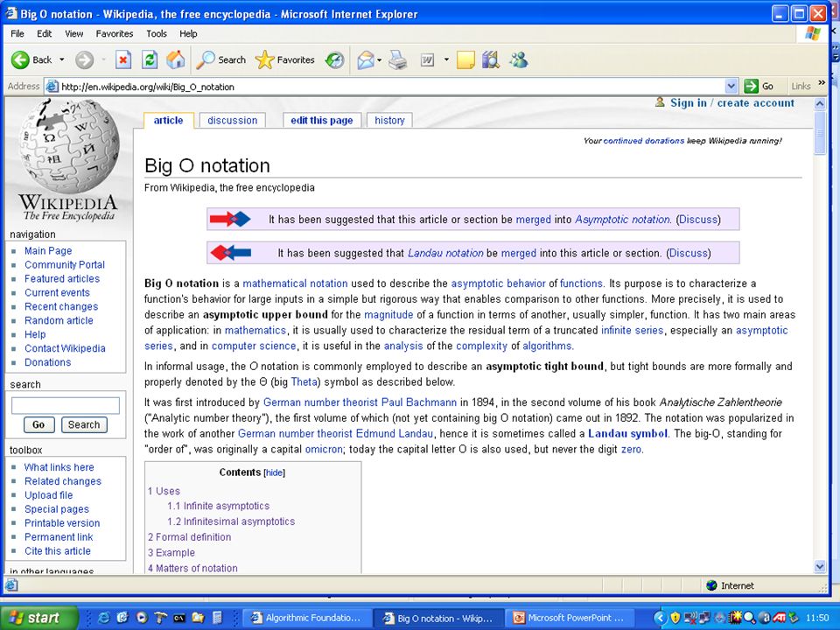840x630 pixels.
Task: Open the Edit with Word dropdown arrow
Action: 446,60
